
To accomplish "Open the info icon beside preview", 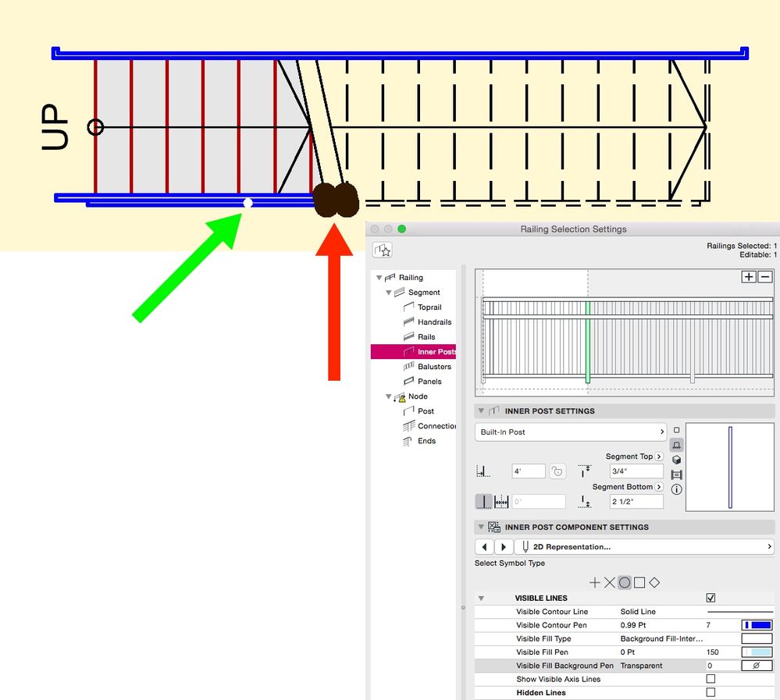I will tap(676, 490).
